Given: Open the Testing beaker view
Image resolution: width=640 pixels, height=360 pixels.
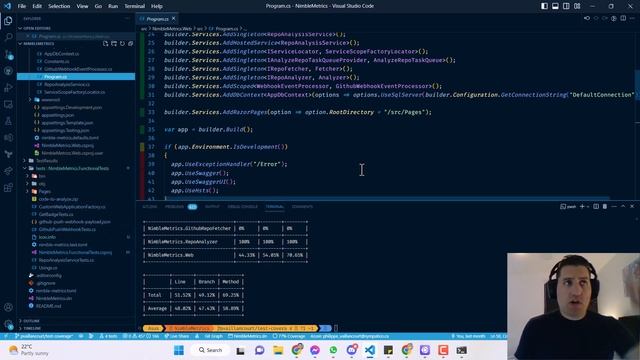Looking at the screenshot, I should [x=8, y=121].
